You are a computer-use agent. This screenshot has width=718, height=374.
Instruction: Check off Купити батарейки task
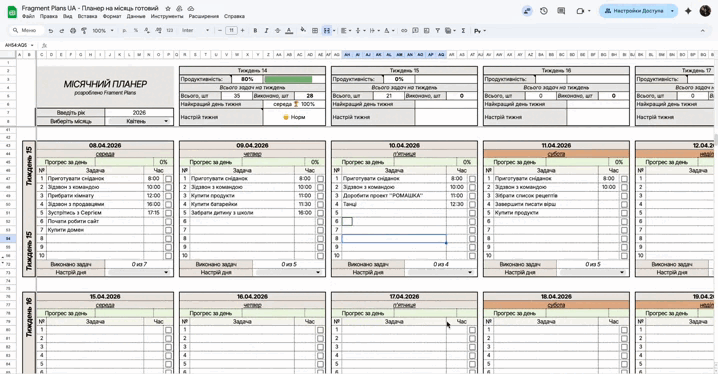coord(320,204)
